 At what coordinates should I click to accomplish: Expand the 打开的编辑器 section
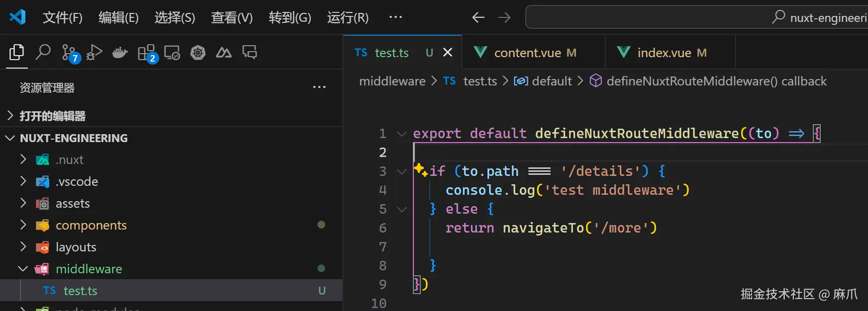coord(52,116)
